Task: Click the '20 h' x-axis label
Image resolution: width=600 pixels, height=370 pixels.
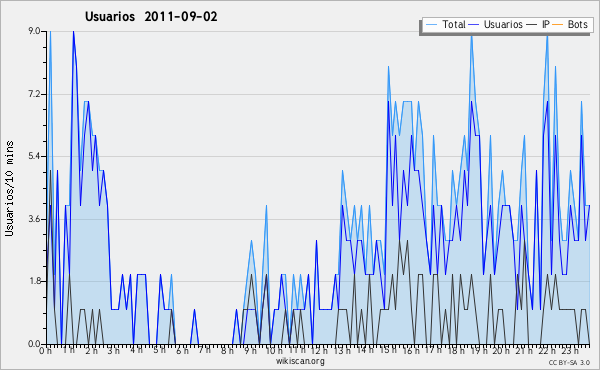Action: pos(501,350)
